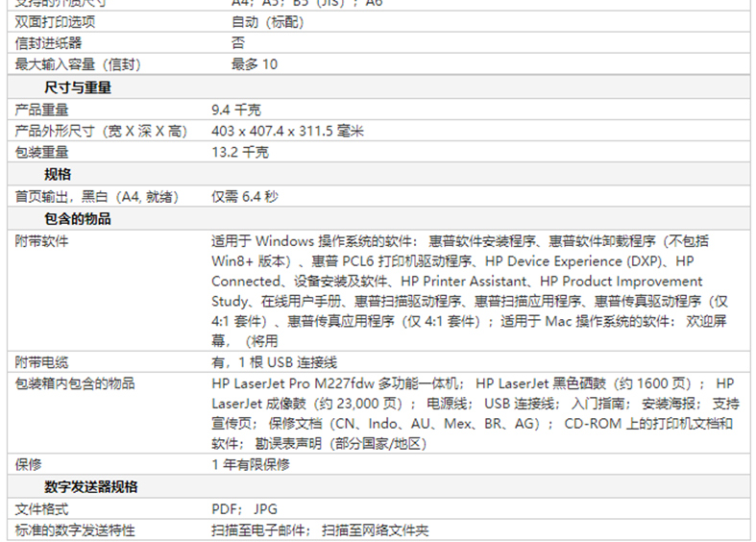Click the '有, 1 根 USB 连接线' value

275,362
